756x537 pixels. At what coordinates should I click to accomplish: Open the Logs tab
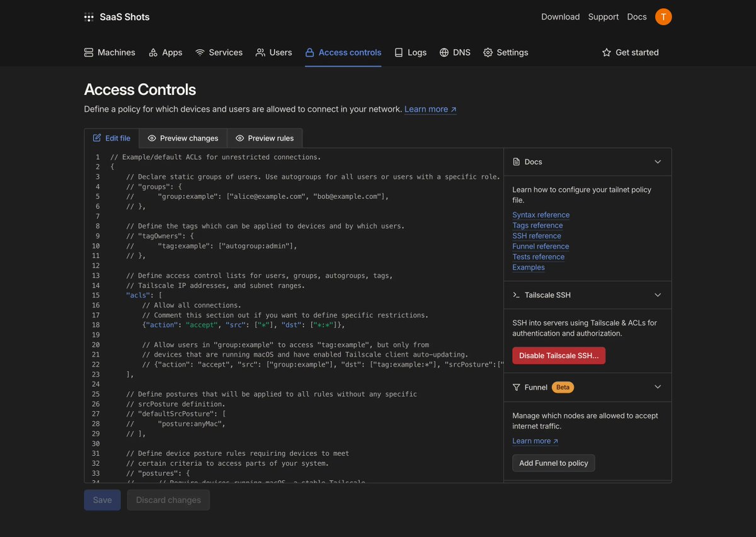(x=410, y=52)
